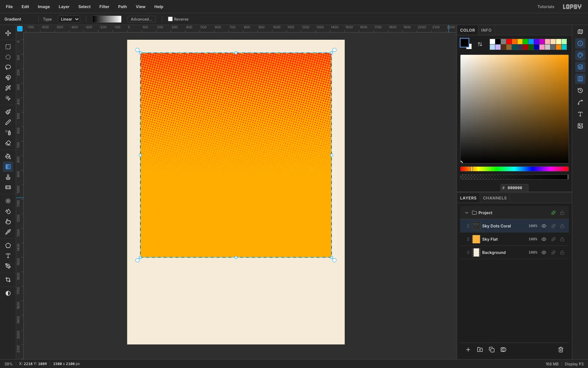Select the Smudge finger tool
This screenshot has width=588, height=368.
pos(8,222)
